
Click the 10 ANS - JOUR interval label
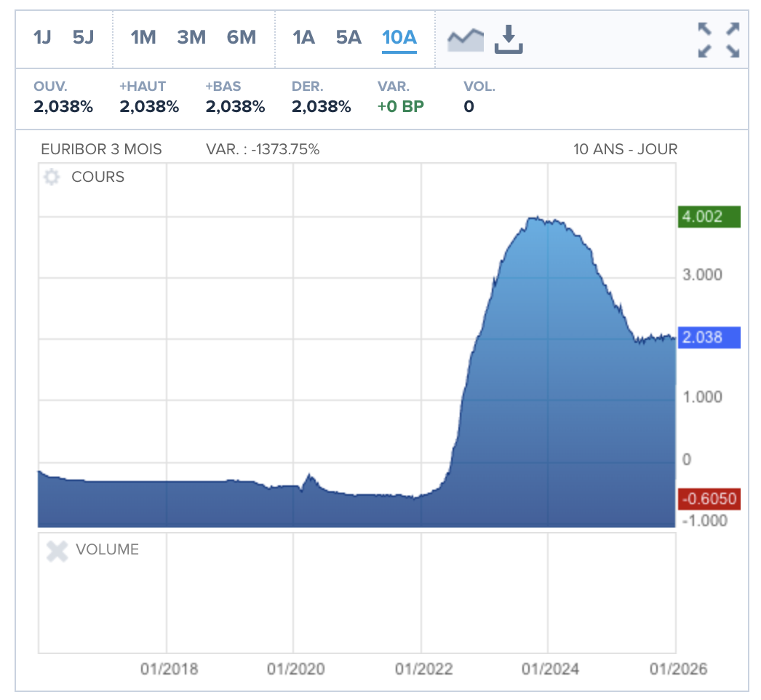coord(625,149)
